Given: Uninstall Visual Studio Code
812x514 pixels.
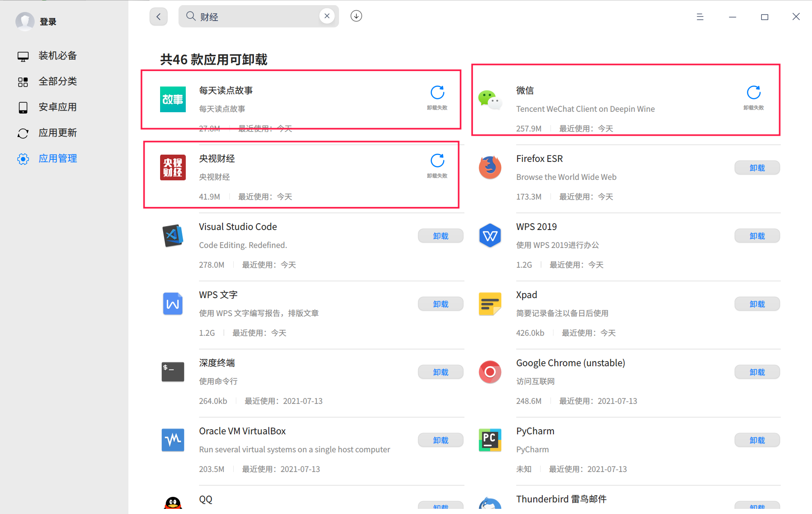Looking at the screenshot, I should point(440,236).
